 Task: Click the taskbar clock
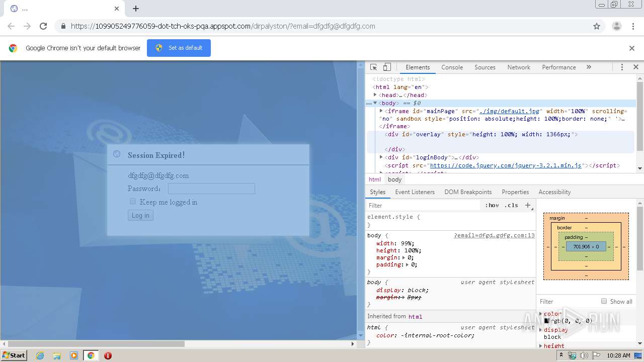pos(618,355)
